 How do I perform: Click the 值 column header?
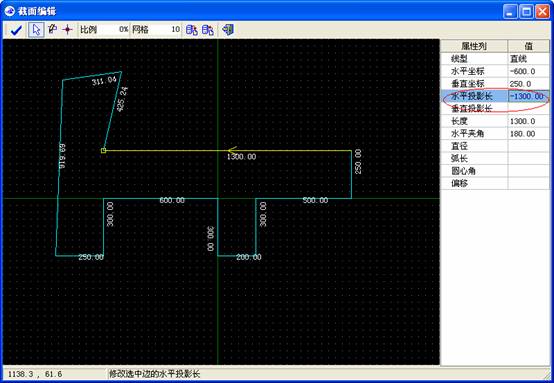click(x=529, y=46)
